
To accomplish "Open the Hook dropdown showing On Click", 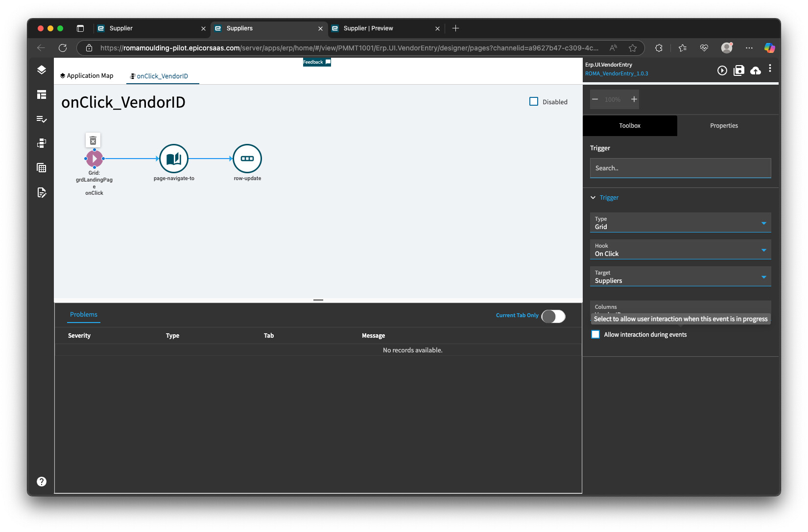I will point(680,249).
